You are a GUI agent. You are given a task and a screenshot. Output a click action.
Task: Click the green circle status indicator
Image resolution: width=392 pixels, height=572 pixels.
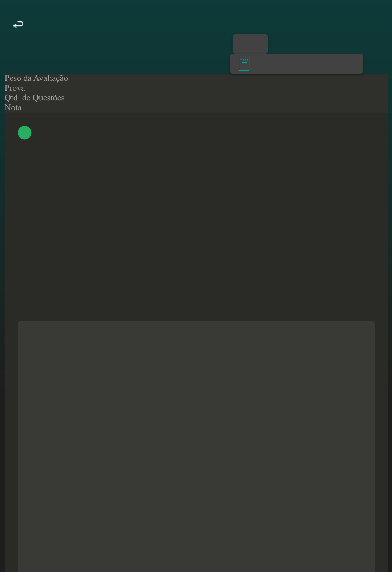pyautogui.click(x=25, y=133)
